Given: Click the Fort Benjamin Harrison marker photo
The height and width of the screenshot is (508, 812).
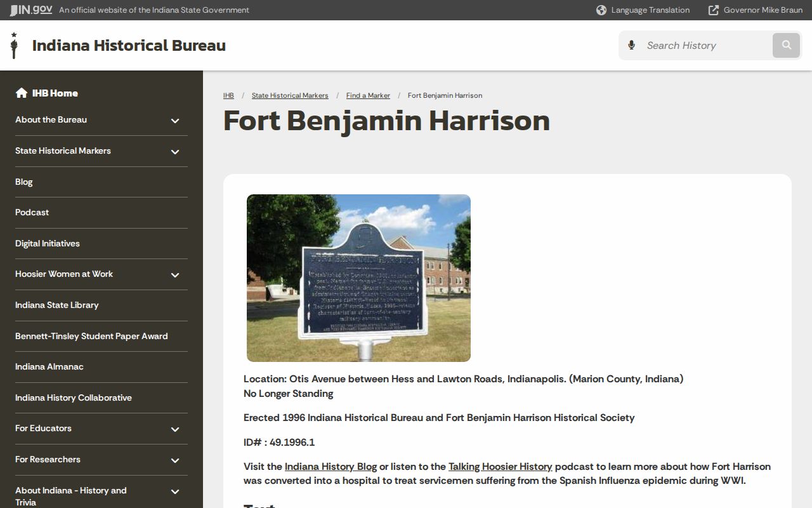Looking at the screenshot, I should coord(358,278).
